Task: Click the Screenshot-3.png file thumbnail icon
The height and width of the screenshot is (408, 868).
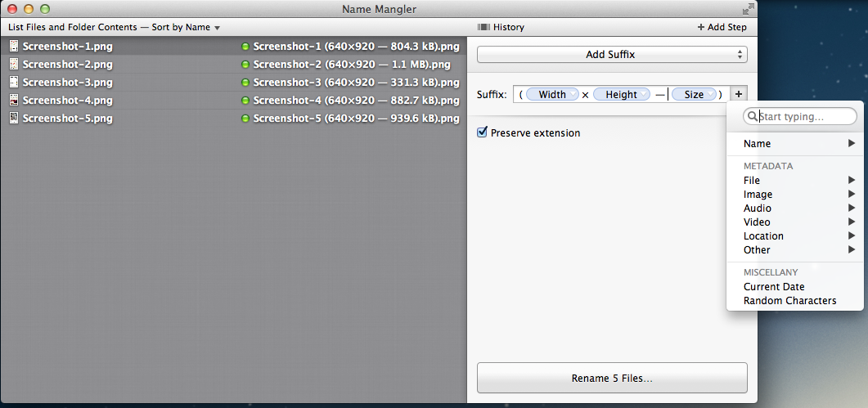Action: point(14,83)
